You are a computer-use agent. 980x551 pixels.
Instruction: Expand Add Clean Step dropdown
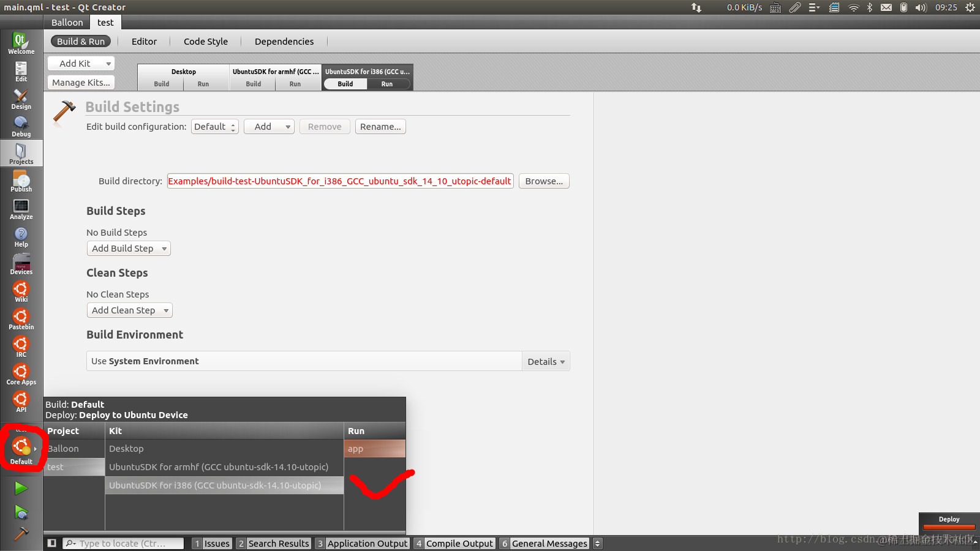tap(130, 310)
